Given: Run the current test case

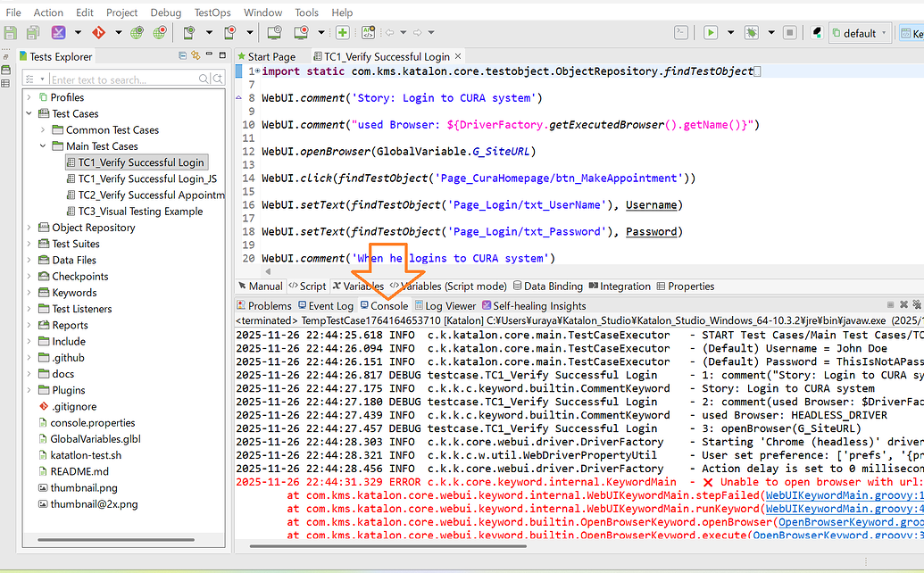Looking at the screenshot, I should 710,33.
